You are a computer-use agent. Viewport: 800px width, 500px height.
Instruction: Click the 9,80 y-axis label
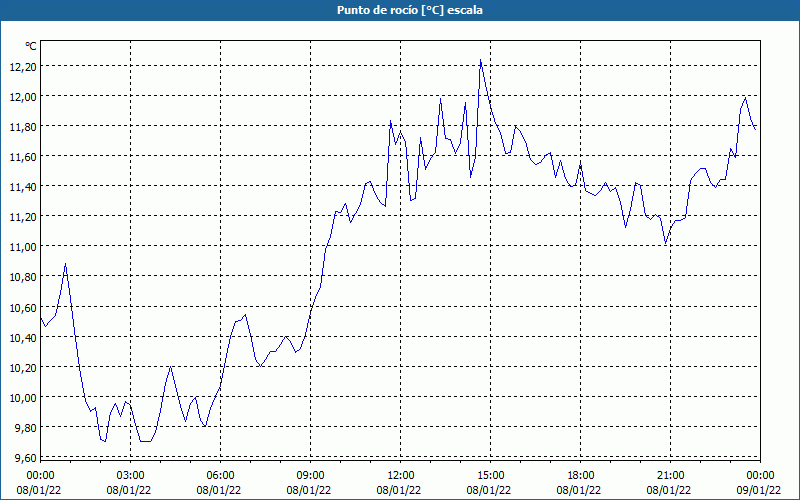[x=24, y=428]
